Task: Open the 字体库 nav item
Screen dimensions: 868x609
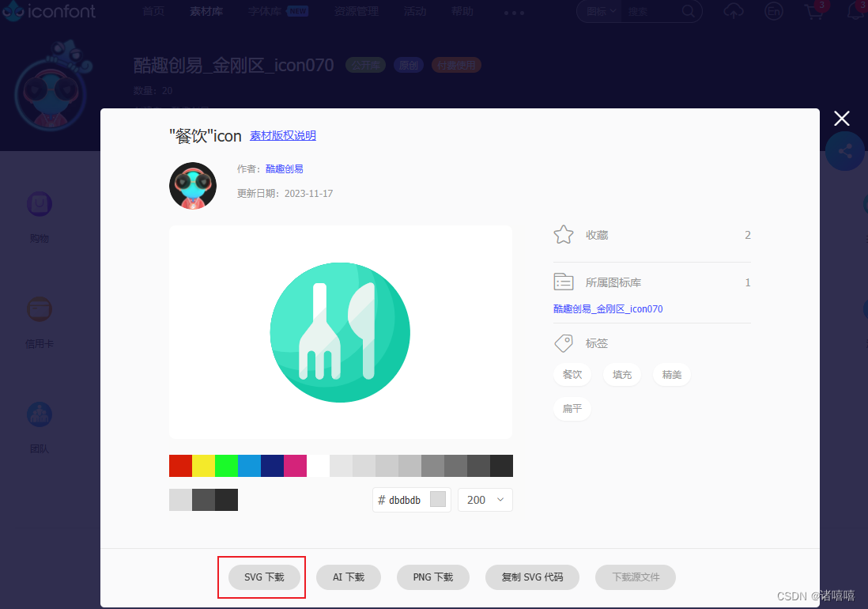Action: point(265,11)
